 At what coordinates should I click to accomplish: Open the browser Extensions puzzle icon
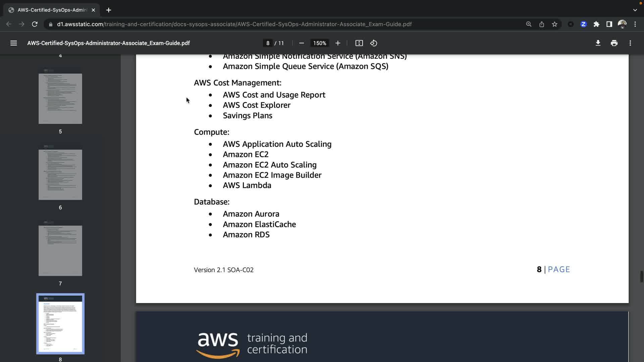point(596,24)
